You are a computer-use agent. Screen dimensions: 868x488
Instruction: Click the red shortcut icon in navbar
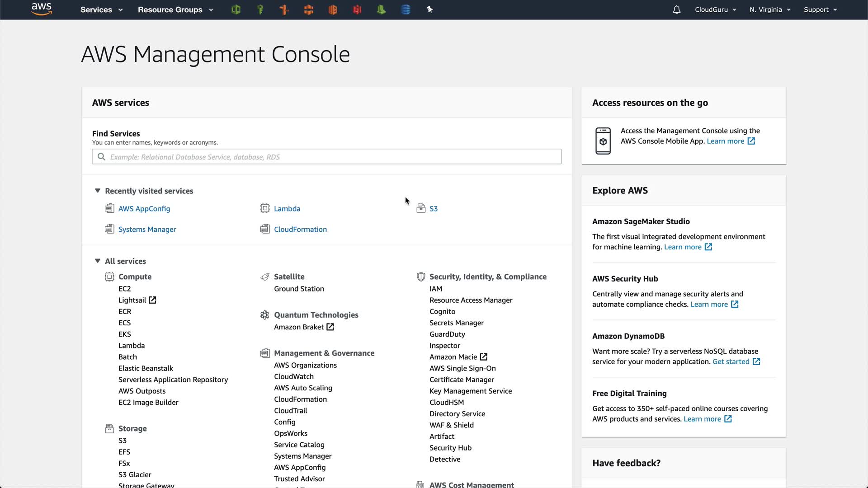coord(357,9)
